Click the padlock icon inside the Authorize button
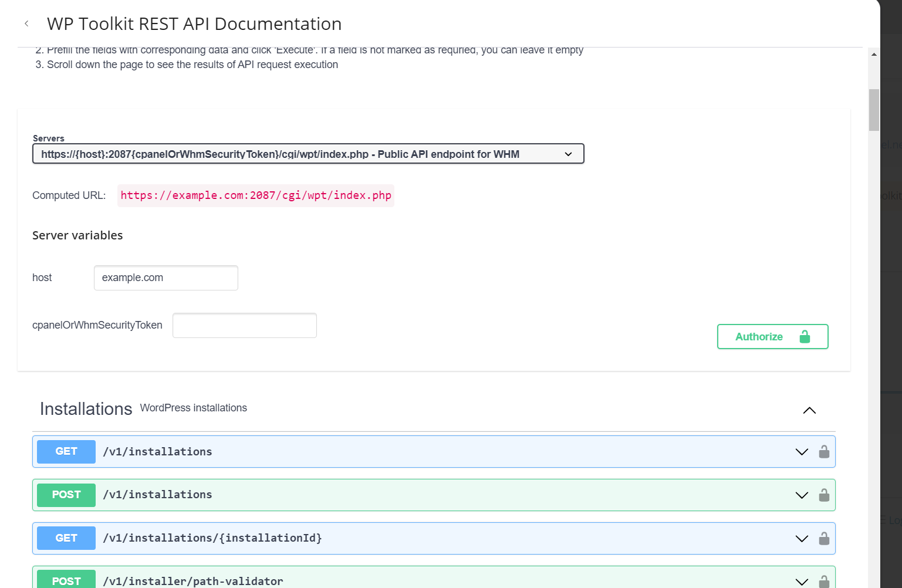The width and height of the screenshot is (902, 588). pos(805,336)
